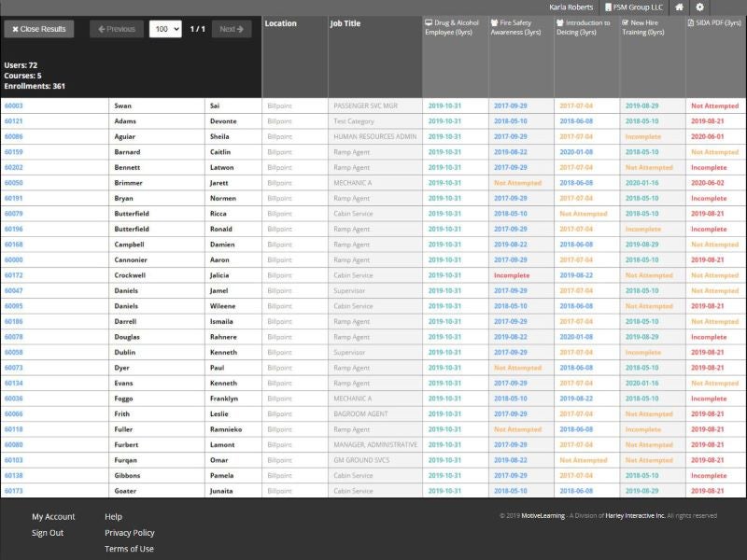Viewport: 747px width, 560px height.
Task: Open user ID 60050 for Brimmer
Action: (14, 183)
